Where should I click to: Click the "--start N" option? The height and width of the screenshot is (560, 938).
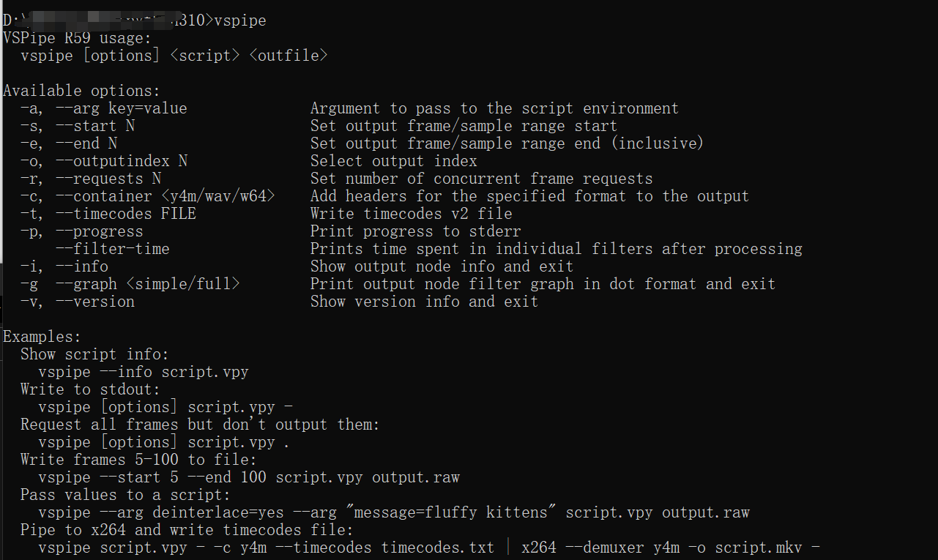click(94, 126)
